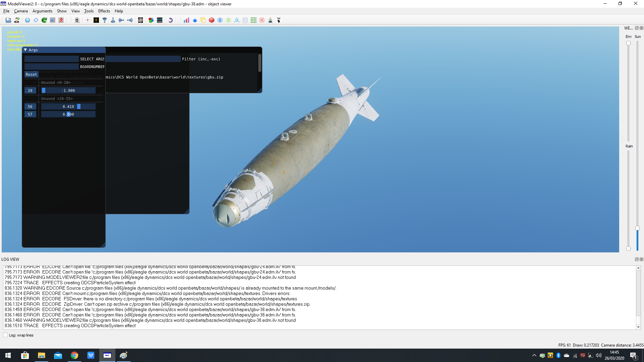Click the ship toolbar icon
This screenshot has width=644, height=362.
pos(270,20)
